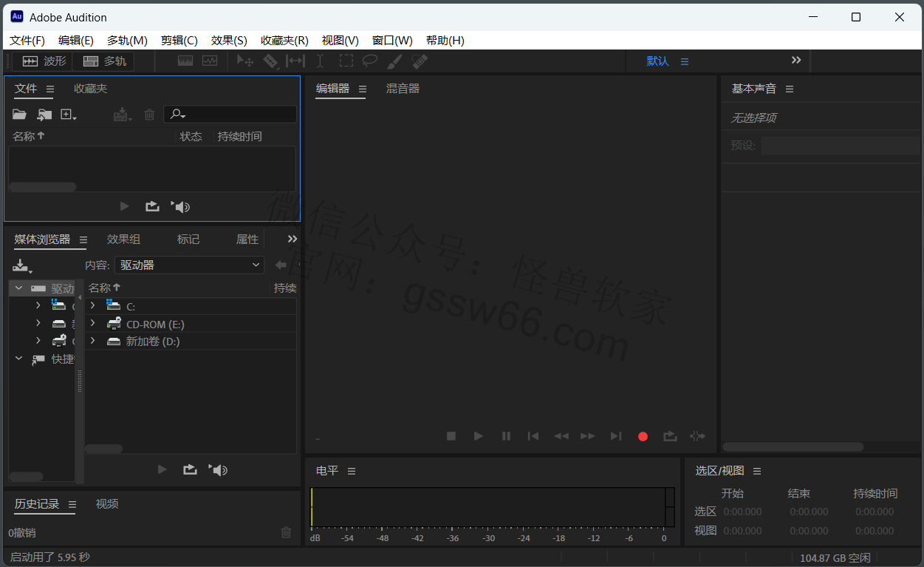Select the Lasso Selection tool

coord(370,61)
